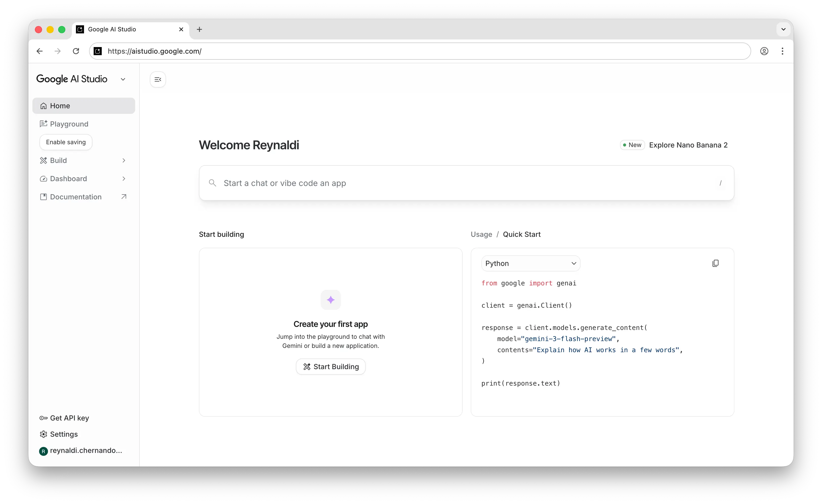Viewport: 822px width, 504px height.
Task: Copy the Python code snippet
Action: tap(716, 263)
